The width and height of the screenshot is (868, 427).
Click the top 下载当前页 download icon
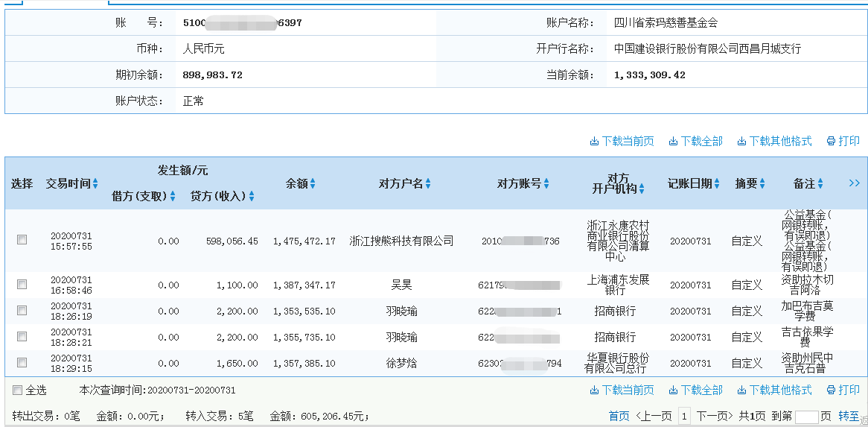point(594,142)
